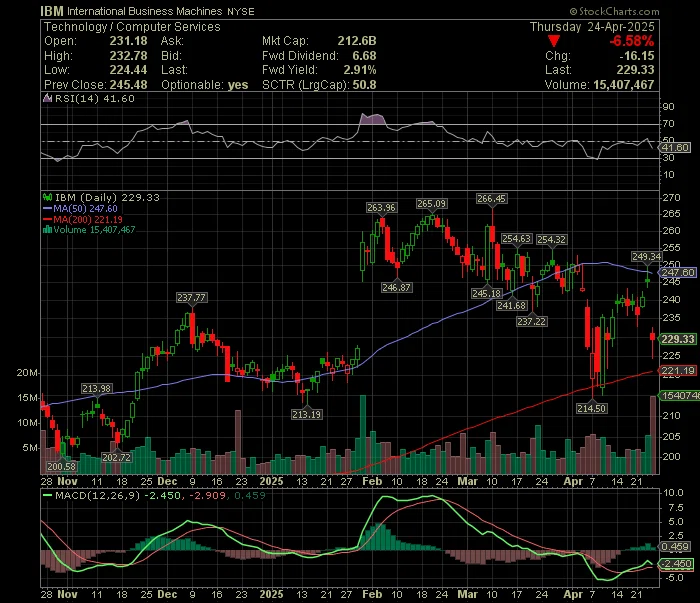The image size is (700, 603).
Task: Click the Fwd Yield value 2.91%
Action: pyautogui.click(x=360, y=70)
